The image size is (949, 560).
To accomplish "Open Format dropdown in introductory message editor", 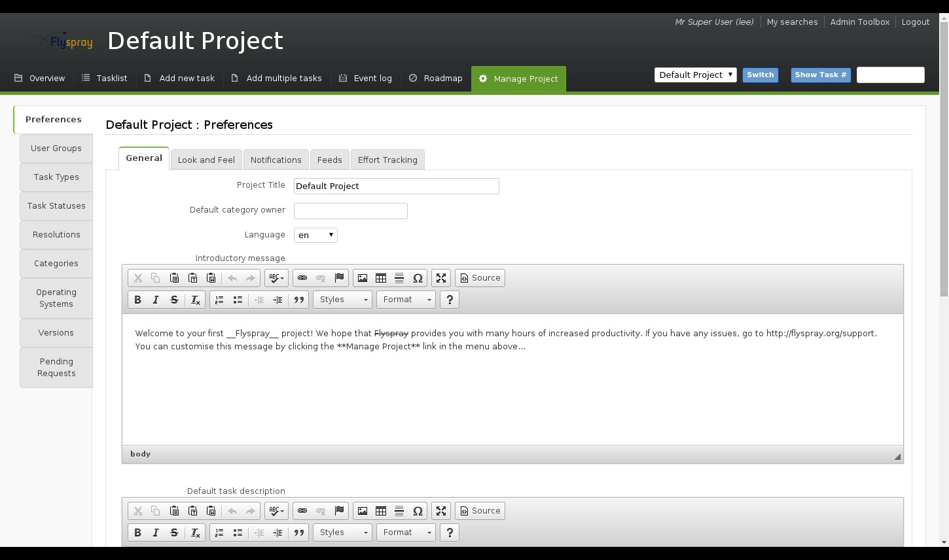I will (406, 300).
